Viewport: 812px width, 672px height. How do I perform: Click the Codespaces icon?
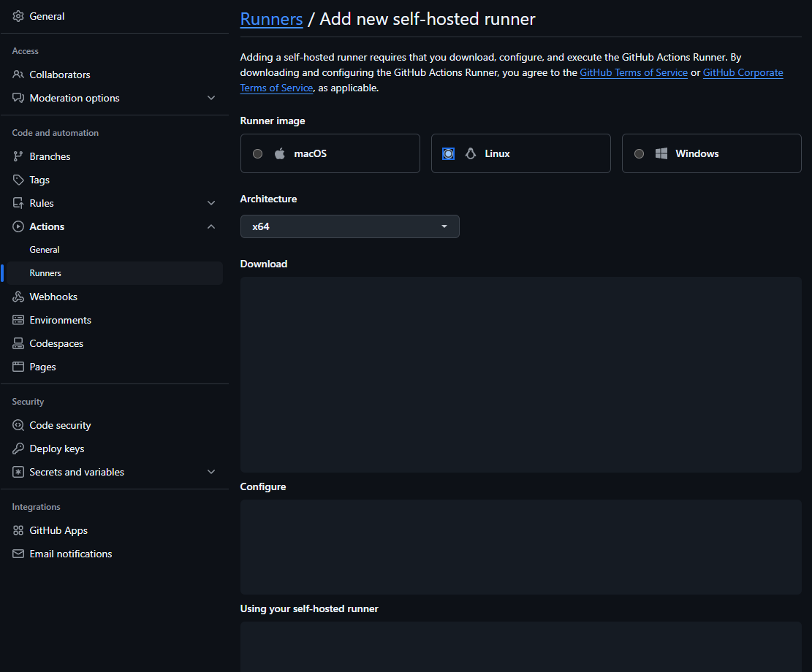click(x=18, y=343)
